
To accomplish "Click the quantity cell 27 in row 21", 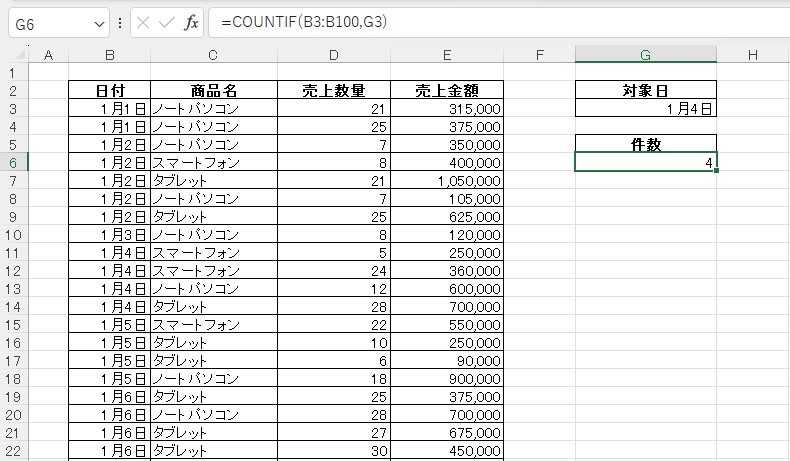I will [x=334, y=433].
